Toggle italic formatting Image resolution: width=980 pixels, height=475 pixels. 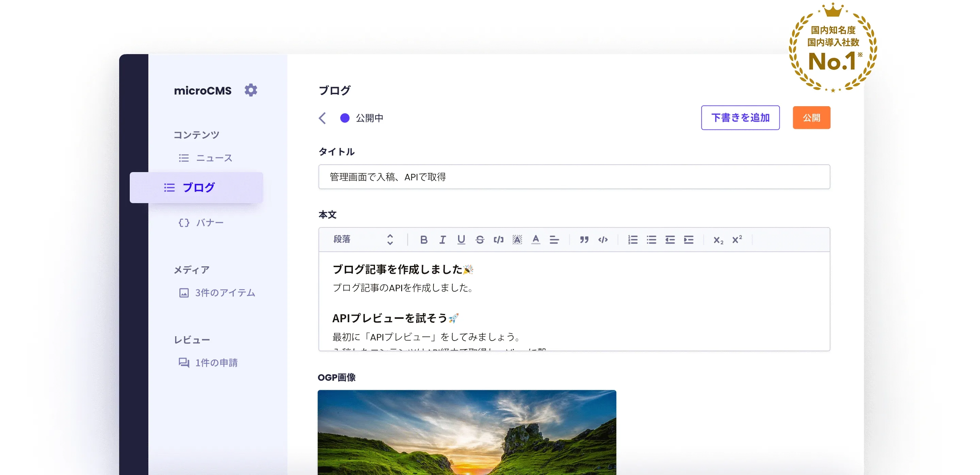coord(442,240)
